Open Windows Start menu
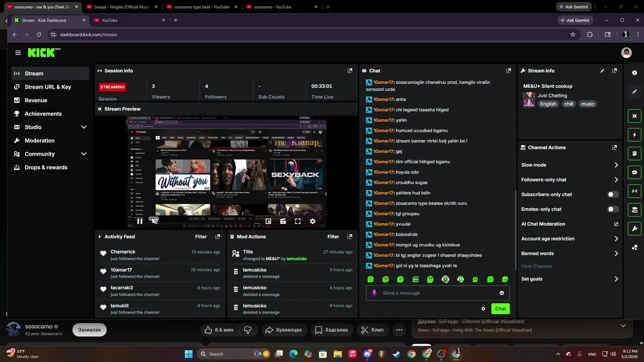Image resolution: width=644 pixels, height=362 pixels. [189, 354]
